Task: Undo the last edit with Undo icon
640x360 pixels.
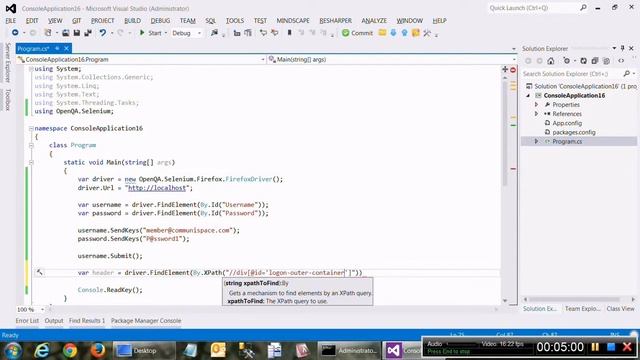Action: pyautogui.click(x=102, y=33)
